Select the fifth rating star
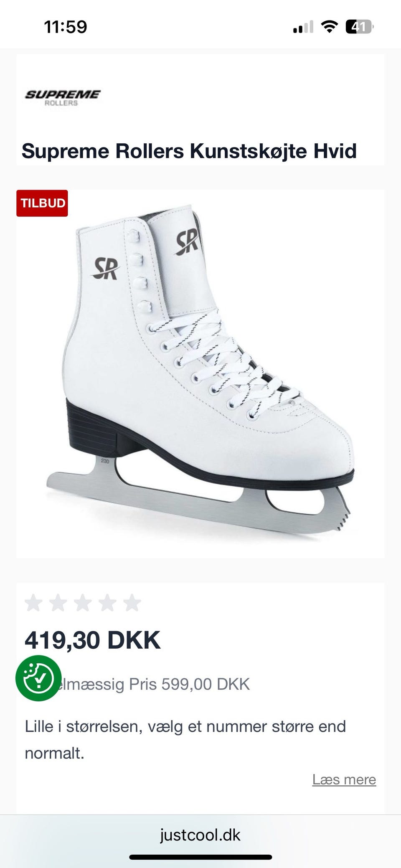 click(132, 603)
